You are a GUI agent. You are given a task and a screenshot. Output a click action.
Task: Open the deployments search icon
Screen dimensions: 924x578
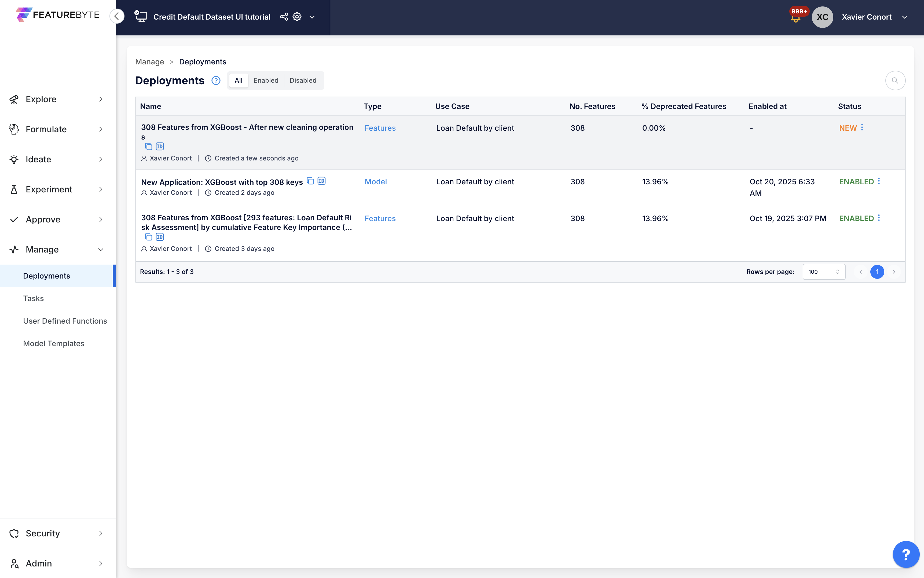895,81
